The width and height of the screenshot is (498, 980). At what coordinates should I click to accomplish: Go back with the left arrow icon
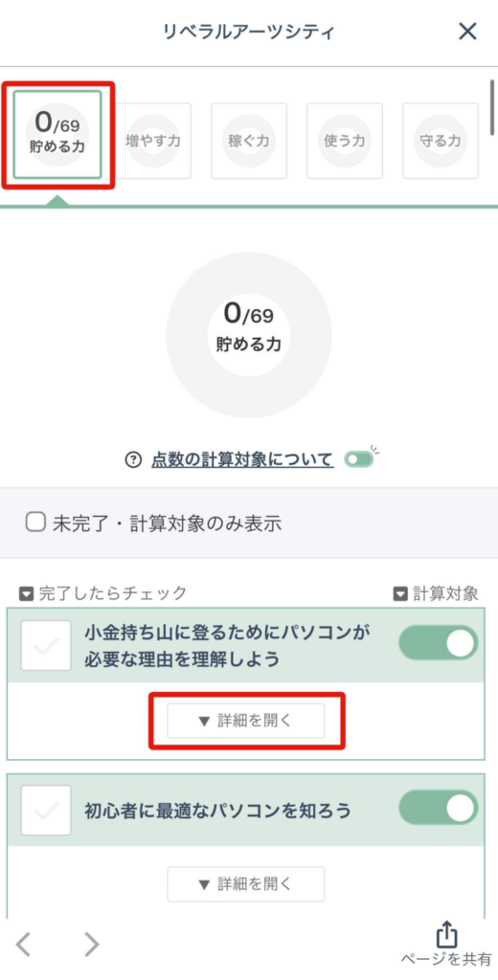point(23,945)
